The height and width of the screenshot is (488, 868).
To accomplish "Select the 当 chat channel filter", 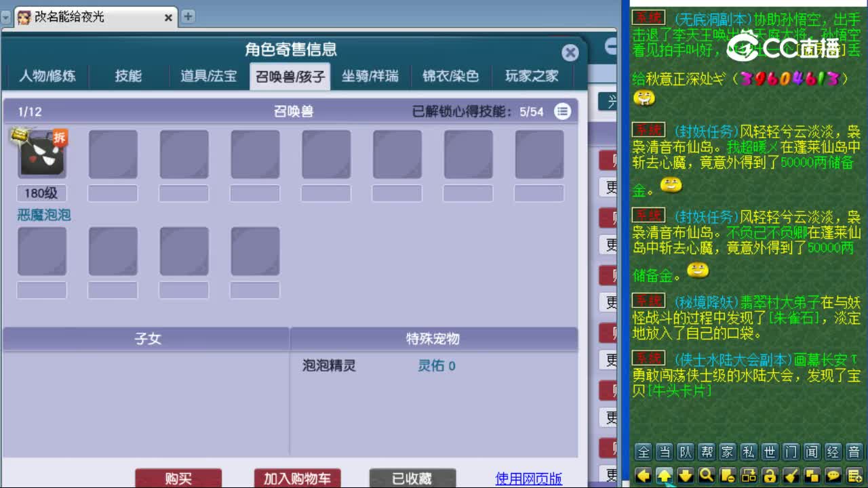I will pos(665,452).
